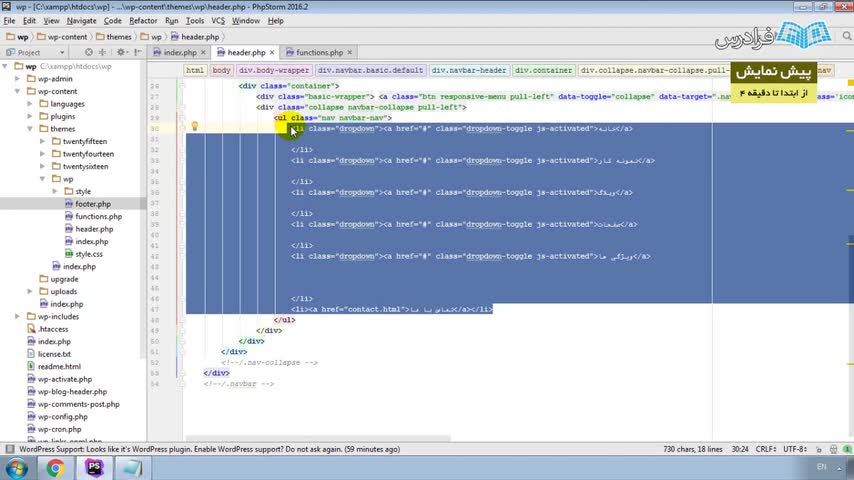Open Chrome from the taskbar
Screen dimensions: 854x480
55,469
